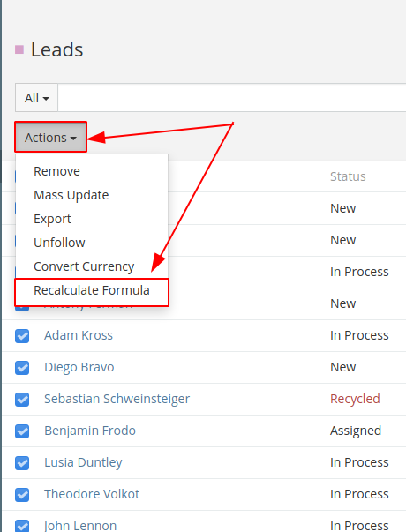Open the Adam Kross lead link
Viewport: 406px width, 532px height.
tap(79, 335)
